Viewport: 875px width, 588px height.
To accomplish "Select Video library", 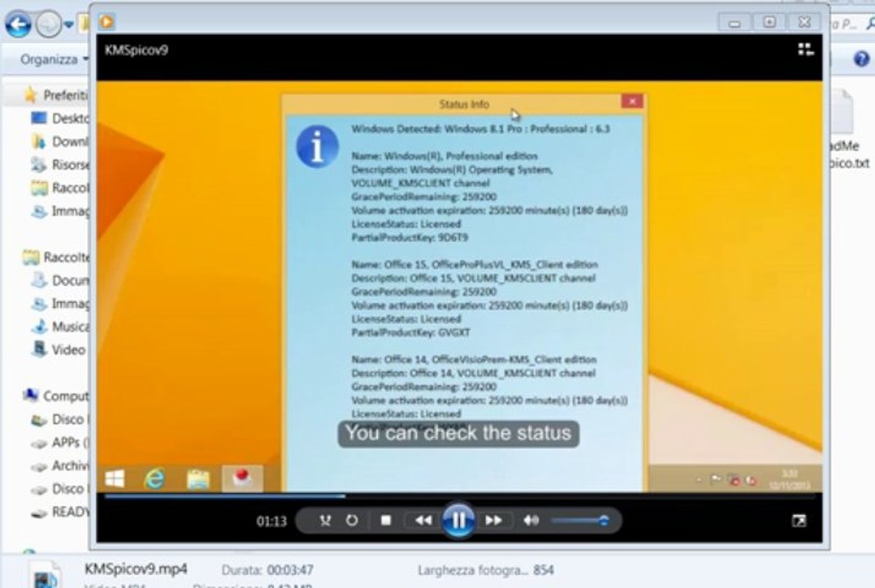I will [x=59, y=350].
